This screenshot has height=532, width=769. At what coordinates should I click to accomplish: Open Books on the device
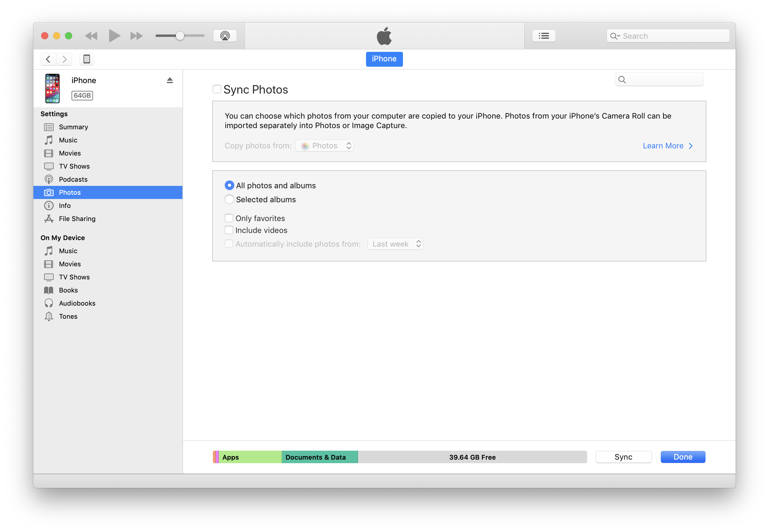[108, 290]
